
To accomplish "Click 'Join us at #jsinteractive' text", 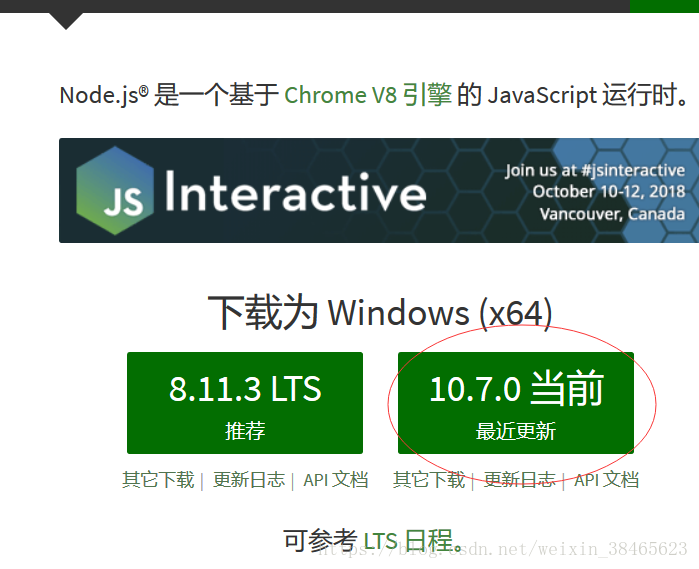I will coord(595,170).
